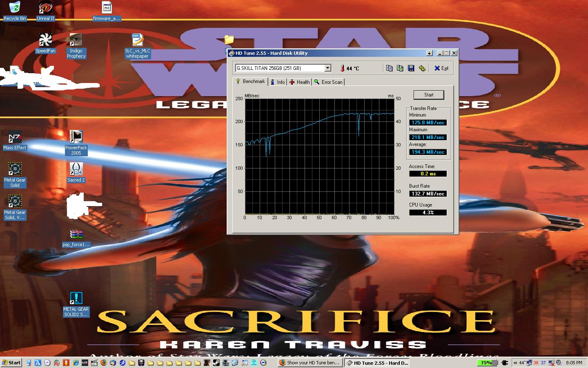588x368 pixels.
Task: Click the benchmark graph area
Action: [x=319, y=156]
